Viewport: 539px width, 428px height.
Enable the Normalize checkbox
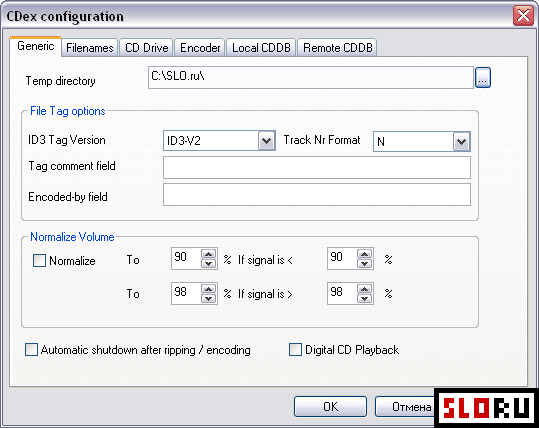pyautogui.click(x=39, y=261)
